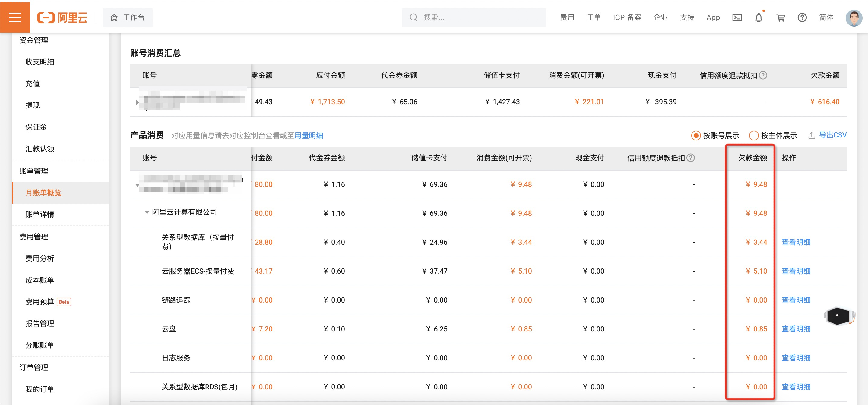
Task: Click the export upload icon beside 导出CSV
Action: coord(811,135)
